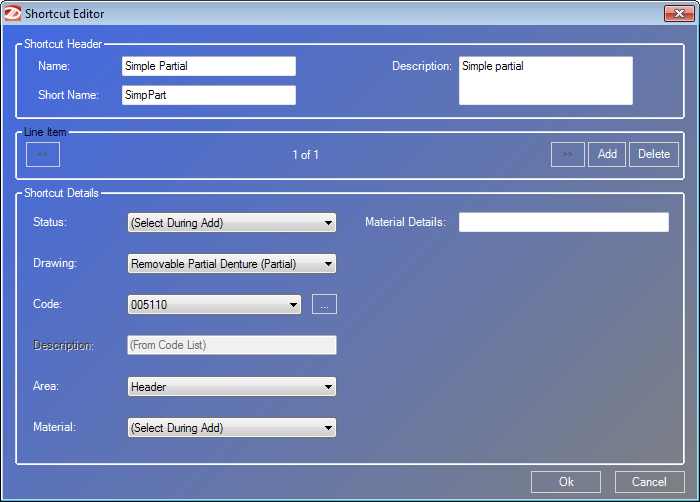Click the 'Description:' label in Shortcut Header
The image size is (700, 502).
(x=422, y=66)
